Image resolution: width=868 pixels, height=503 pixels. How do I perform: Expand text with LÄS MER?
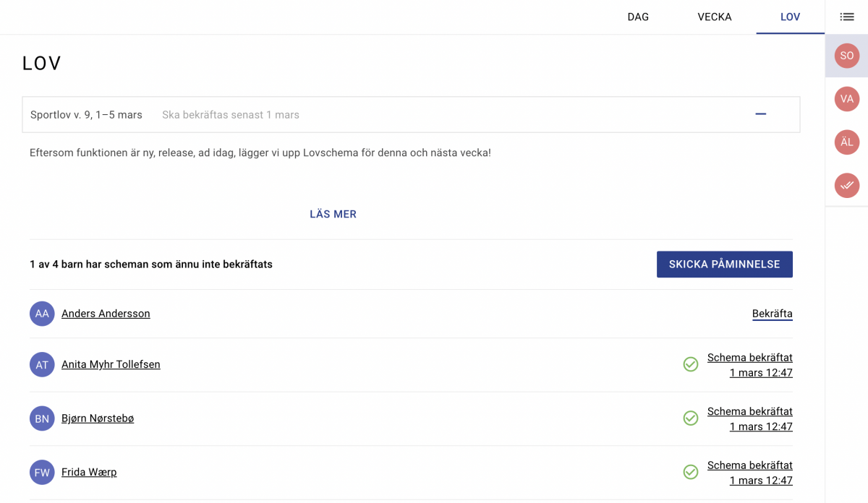[333, 214]
